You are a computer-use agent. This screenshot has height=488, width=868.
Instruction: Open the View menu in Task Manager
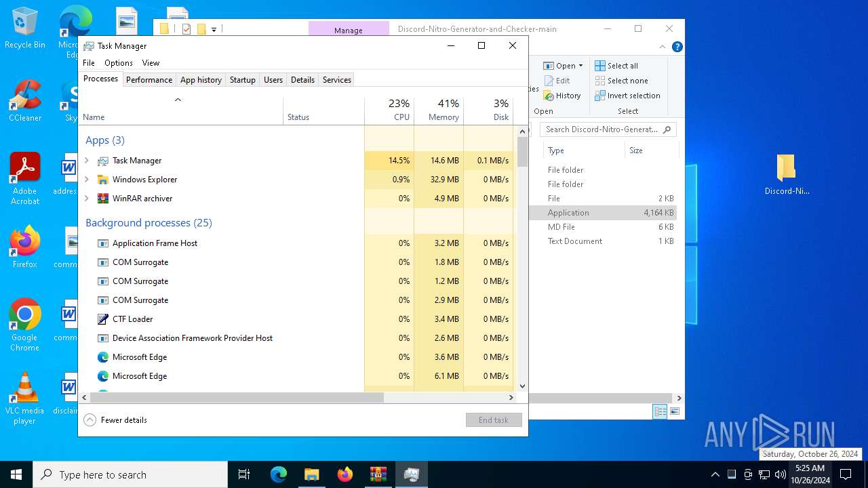[151, 63]
